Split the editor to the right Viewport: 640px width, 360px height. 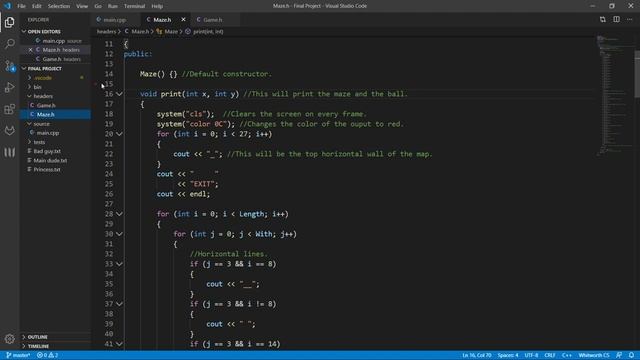click(x=616, y=19)
